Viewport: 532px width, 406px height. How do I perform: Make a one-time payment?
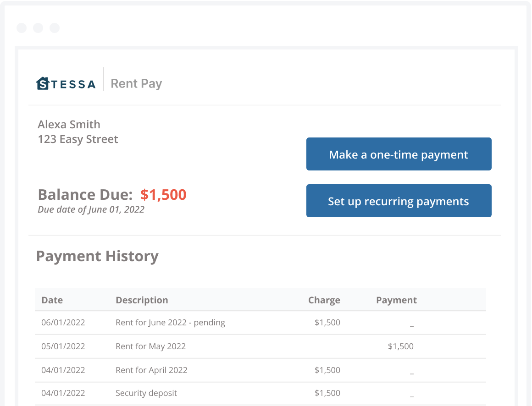click(x=398, y=154)
